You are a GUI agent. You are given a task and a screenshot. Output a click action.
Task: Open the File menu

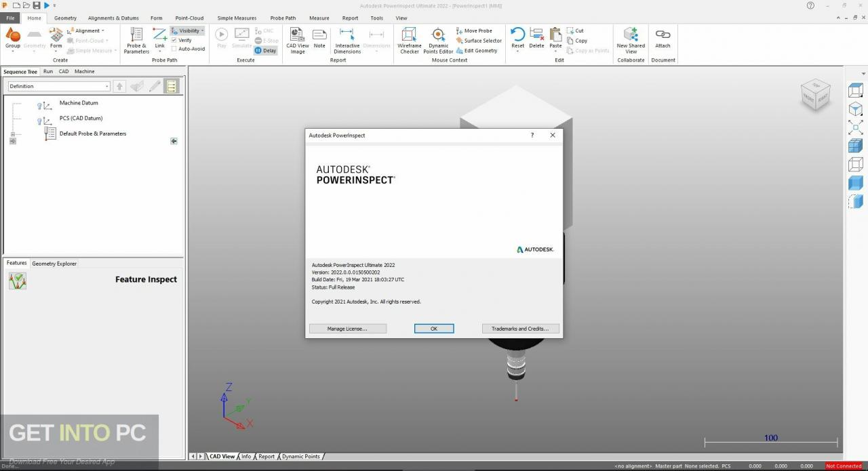(10, 18)
